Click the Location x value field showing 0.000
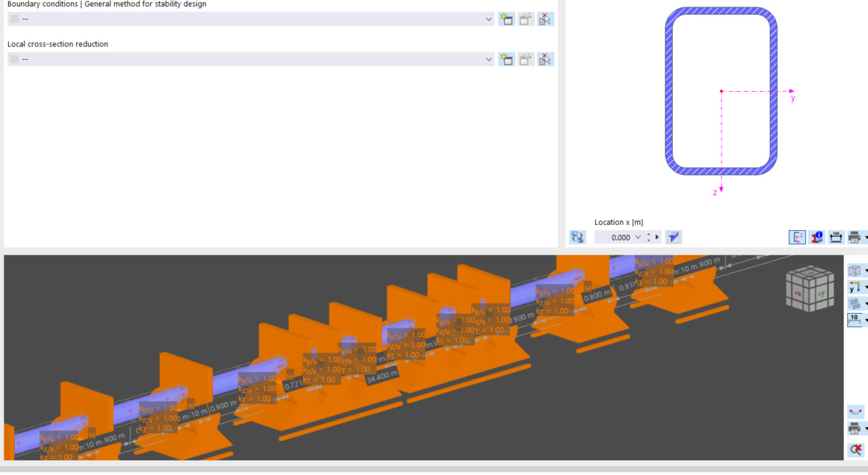Screen dimensions: 868x475 point(614,237)
